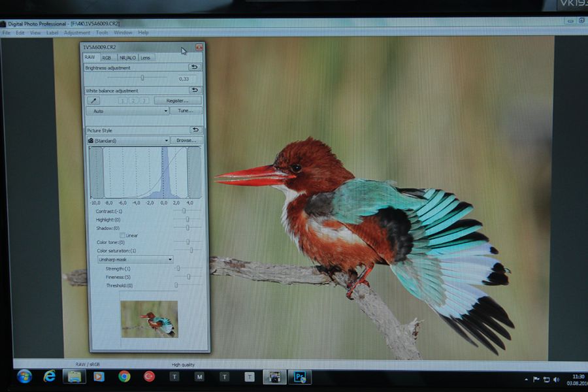Open the Adjustment menu

tap(77, 33)
